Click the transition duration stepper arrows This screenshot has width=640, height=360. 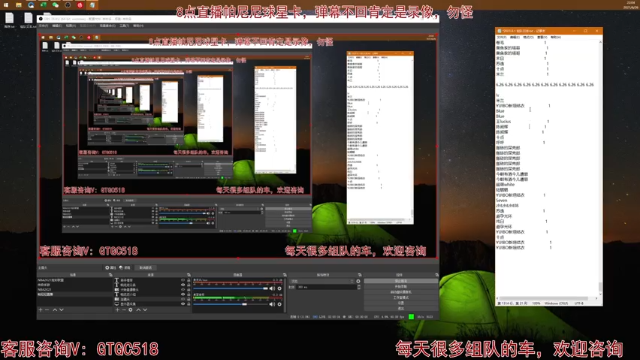[358, 287]
